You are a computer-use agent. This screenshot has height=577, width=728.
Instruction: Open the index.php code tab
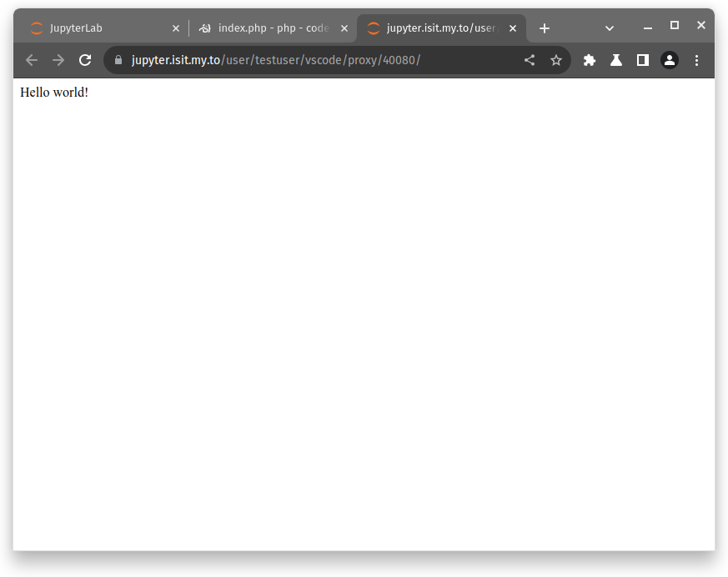pos(267,28)
